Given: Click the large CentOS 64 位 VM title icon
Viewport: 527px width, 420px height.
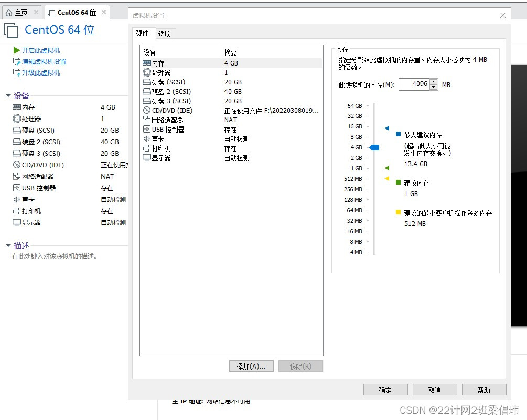Looking at the screenshot, I should (x=11, y=30).
